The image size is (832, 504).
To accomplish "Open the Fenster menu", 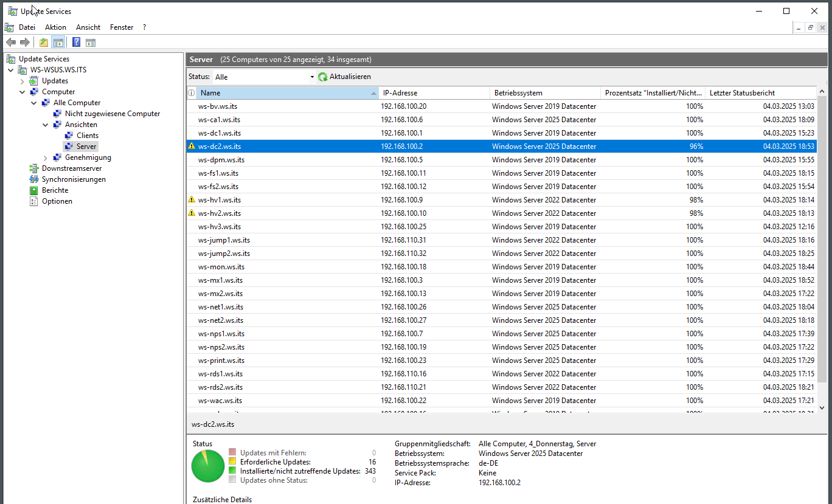I will (x=122, y=27).
